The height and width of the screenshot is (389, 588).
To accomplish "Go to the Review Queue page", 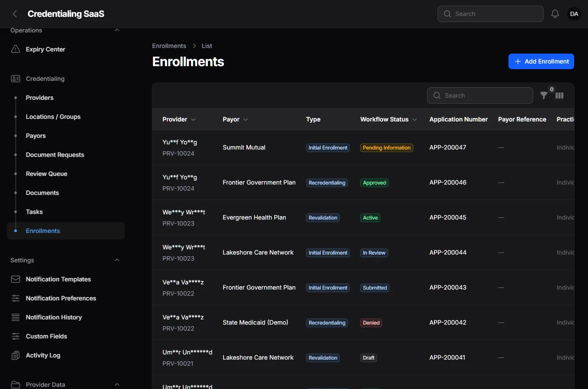I will 46,174.
